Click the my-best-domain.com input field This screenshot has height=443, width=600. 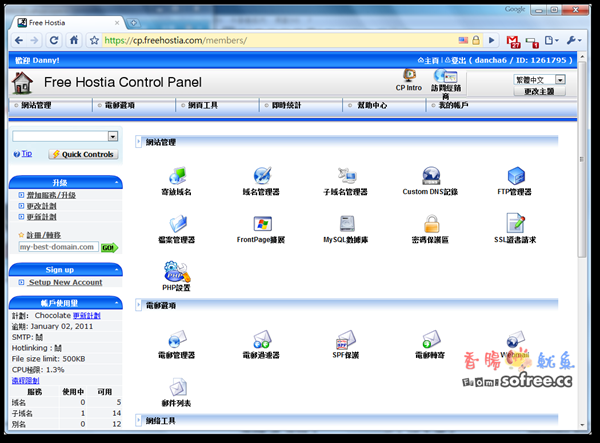pyautogui.click(x=59, y=247)
